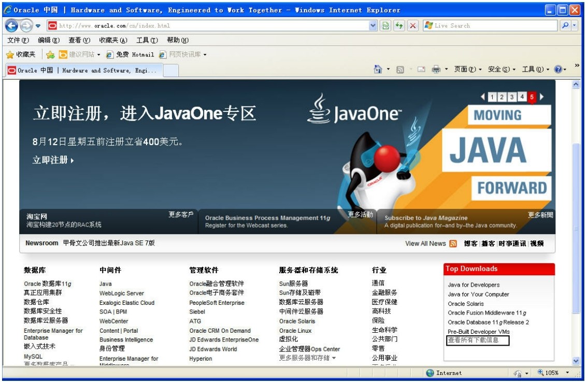
Task: Click the View All News link
Action: (425, 244)
